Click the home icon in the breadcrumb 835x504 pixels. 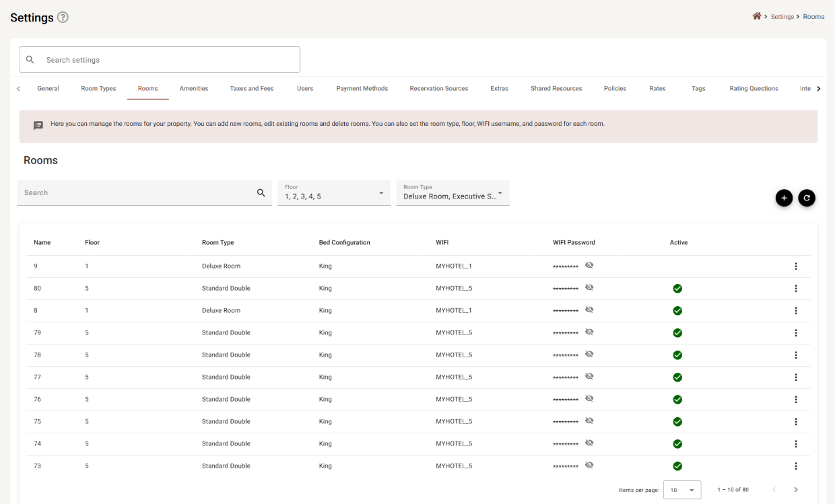click(x=757, y=16)
